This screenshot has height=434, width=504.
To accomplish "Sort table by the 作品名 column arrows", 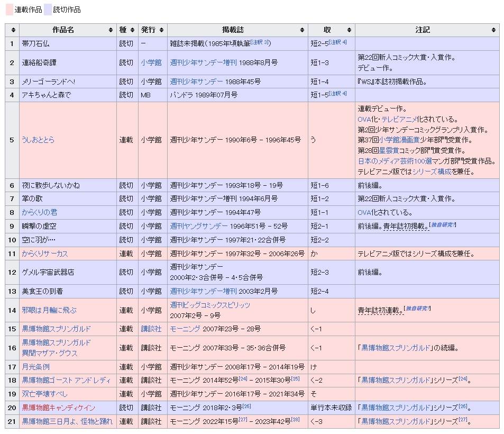I will click(x=111, y=30).
